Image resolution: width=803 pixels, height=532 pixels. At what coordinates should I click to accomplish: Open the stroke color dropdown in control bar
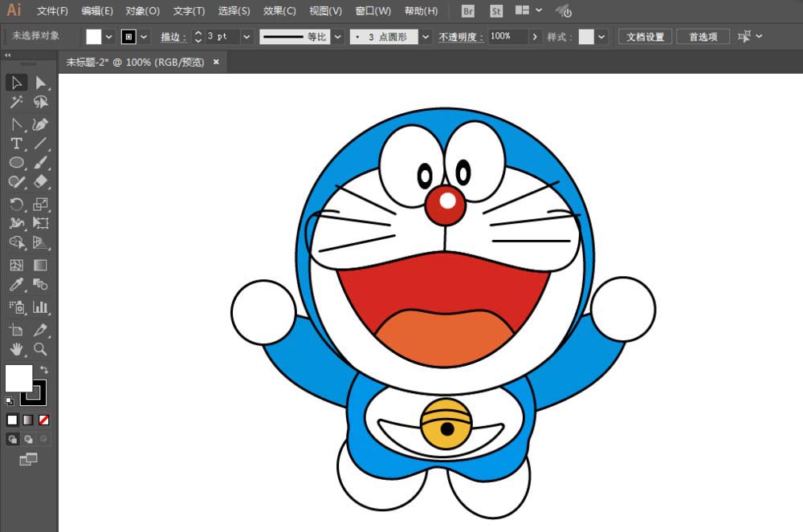click(x=144, y=37)
